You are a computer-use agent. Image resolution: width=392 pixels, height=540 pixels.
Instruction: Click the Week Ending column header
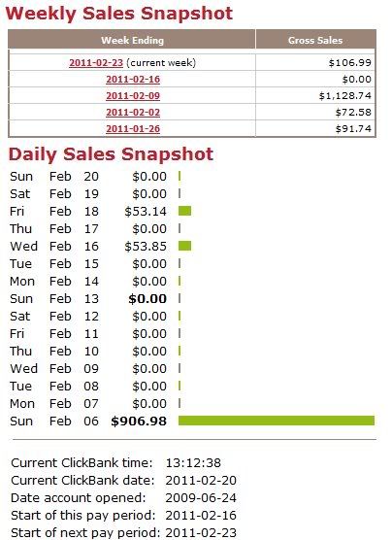point(132,40)
